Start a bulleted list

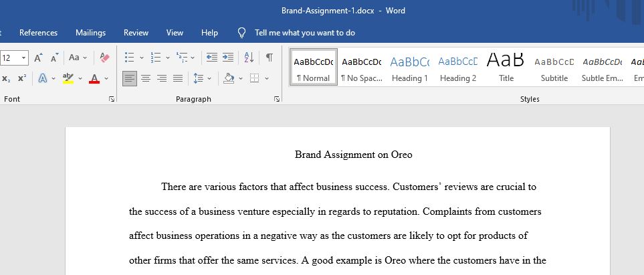pyautogui.click(x=129, y=58)
